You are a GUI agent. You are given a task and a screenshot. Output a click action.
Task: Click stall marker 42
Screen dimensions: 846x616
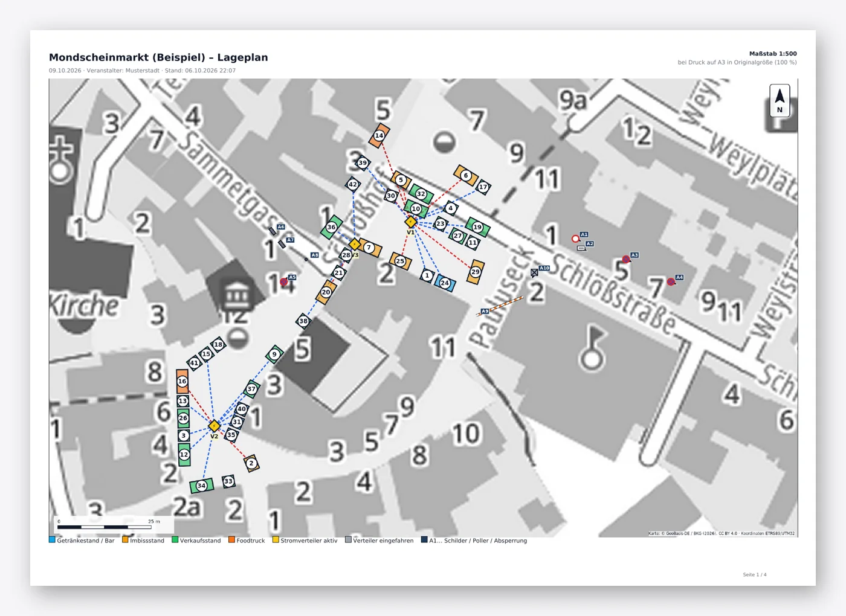(353, 184)
